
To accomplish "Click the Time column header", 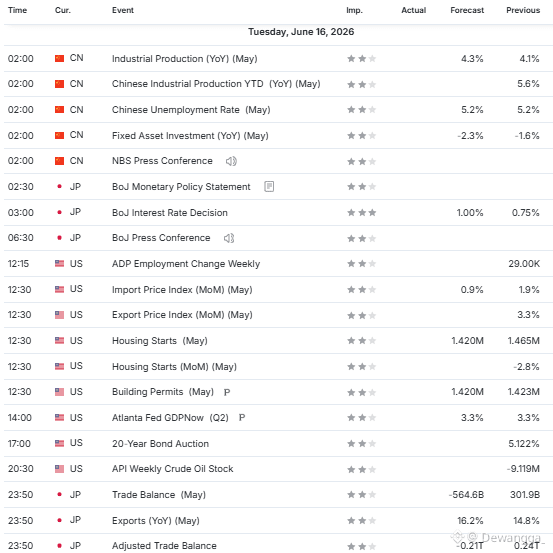I will point(17,10).
